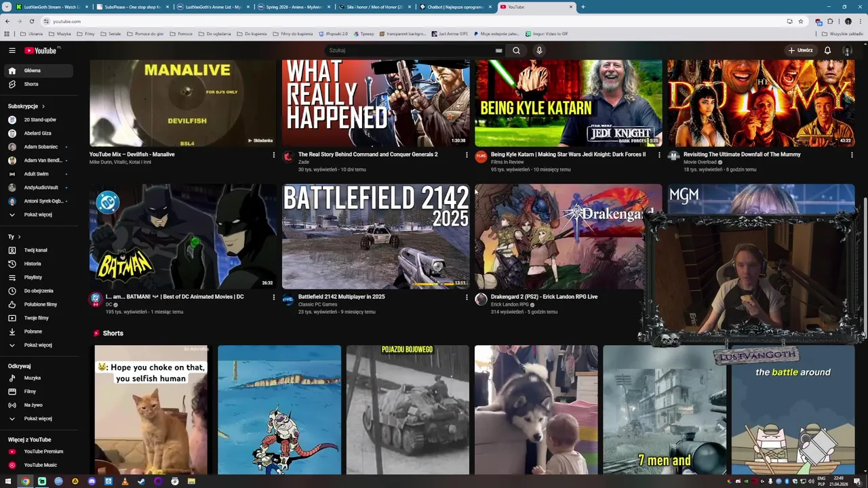Open AndyAudioVault subscription channel
The height and width of the screenshot is (488, 868).
point(40,188)
